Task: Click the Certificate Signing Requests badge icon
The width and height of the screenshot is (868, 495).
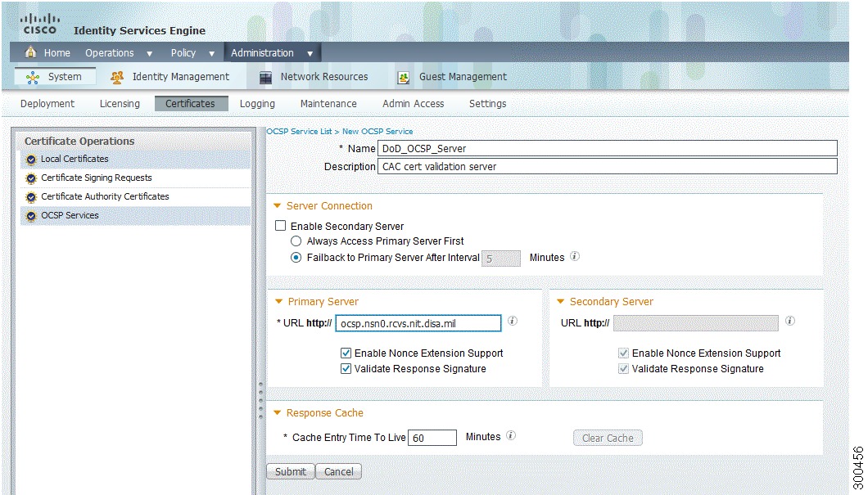Action: tap(31, 178)
